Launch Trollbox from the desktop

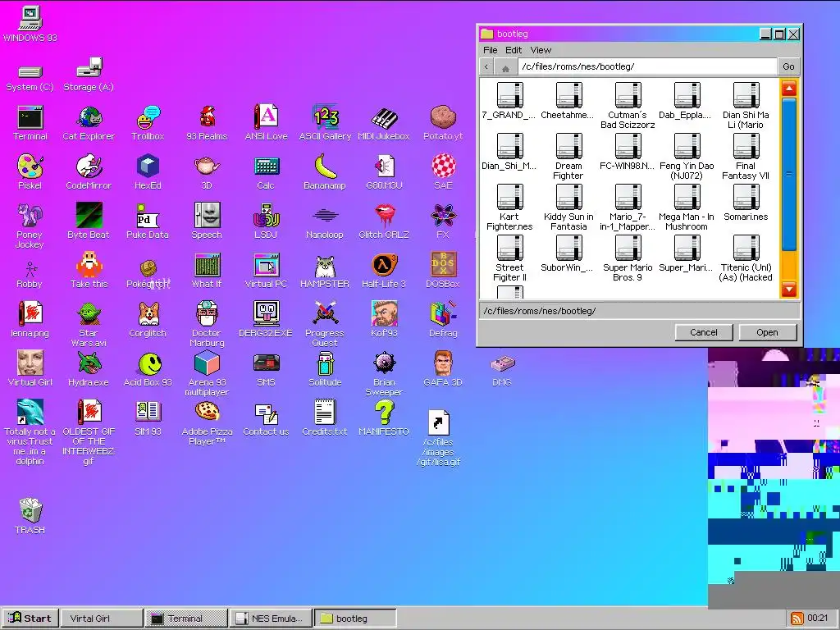pos(148,124)
